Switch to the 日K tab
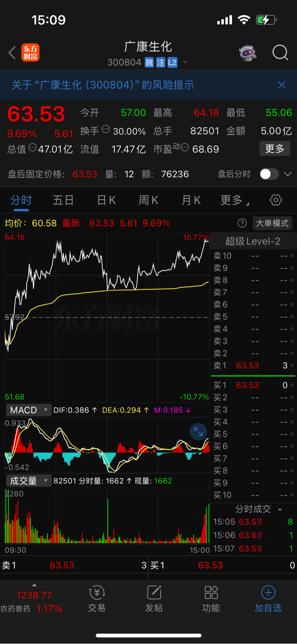 (106, 200)
